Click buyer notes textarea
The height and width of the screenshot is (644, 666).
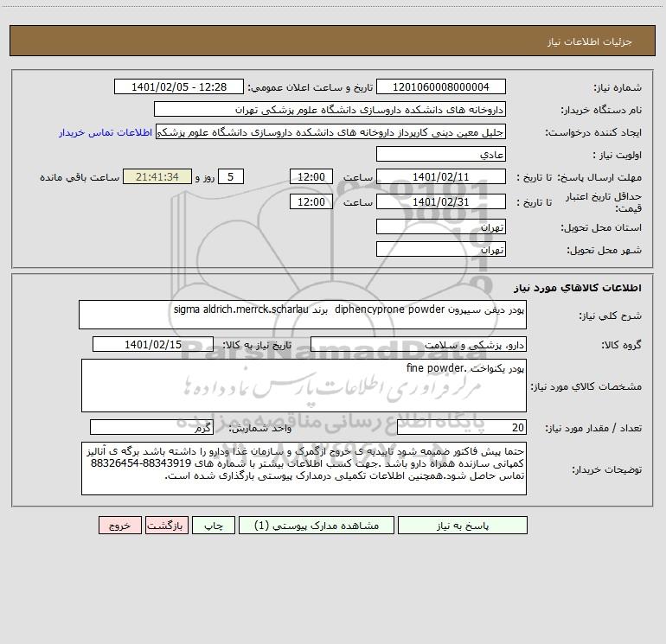click(304, 469)
